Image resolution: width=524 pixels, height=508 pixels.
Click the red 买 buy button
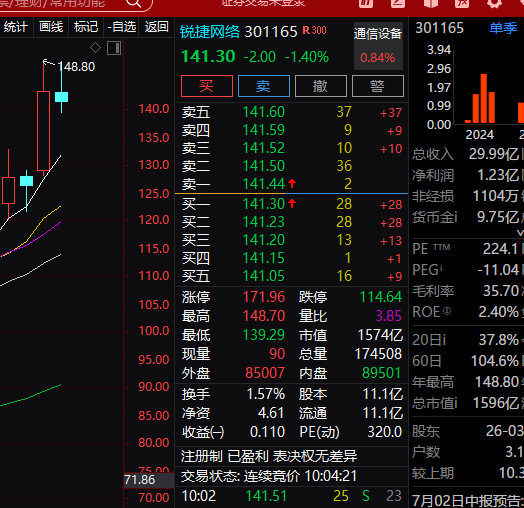(207, 86)
